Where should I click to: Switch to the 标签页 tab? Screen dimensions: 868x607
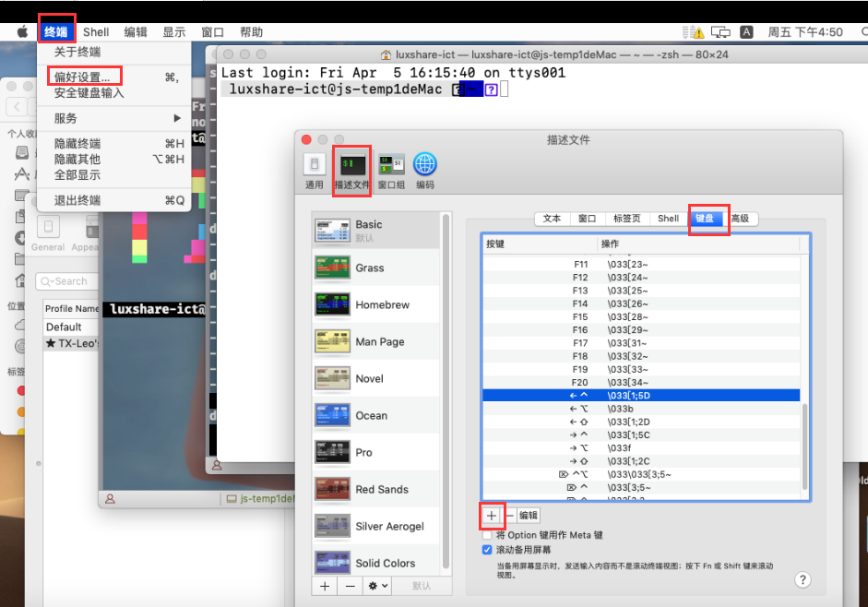tap(627, 219)
